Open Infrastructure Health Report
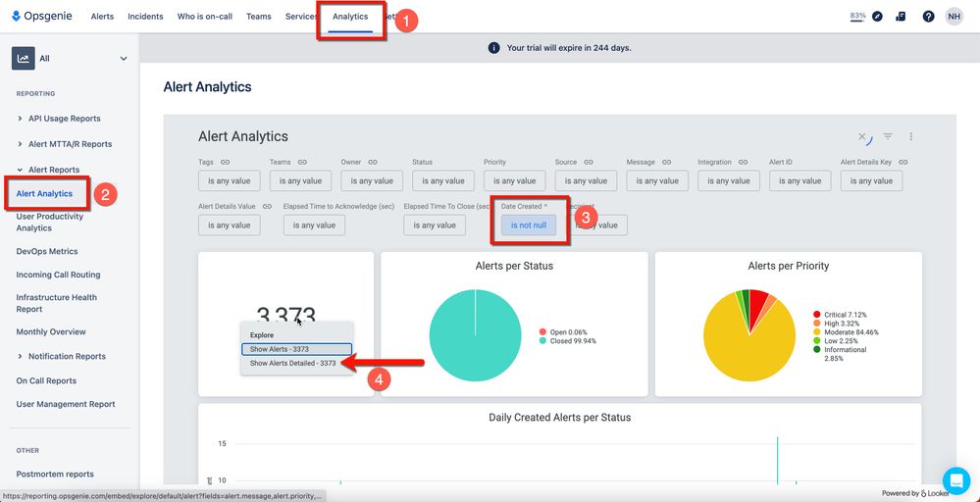The width and height of the screenshot is (980, 502). (x=56, y=303)
